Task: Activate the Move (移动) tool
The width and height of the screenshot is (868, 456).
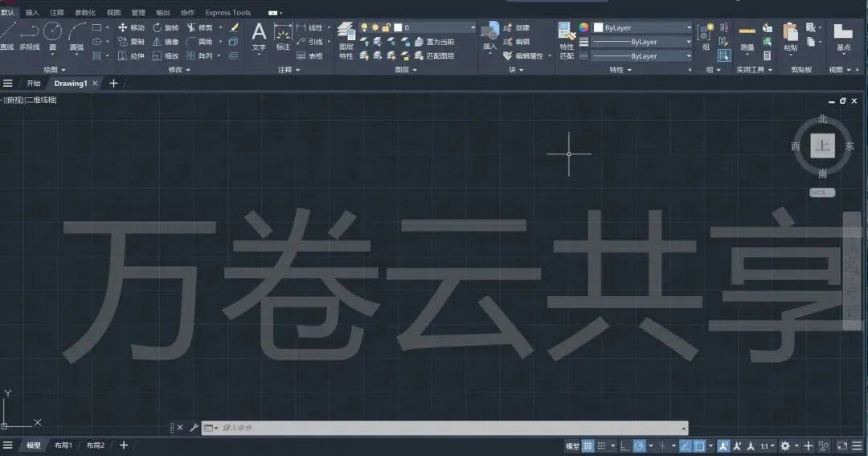Action: (x=131, y=27)
